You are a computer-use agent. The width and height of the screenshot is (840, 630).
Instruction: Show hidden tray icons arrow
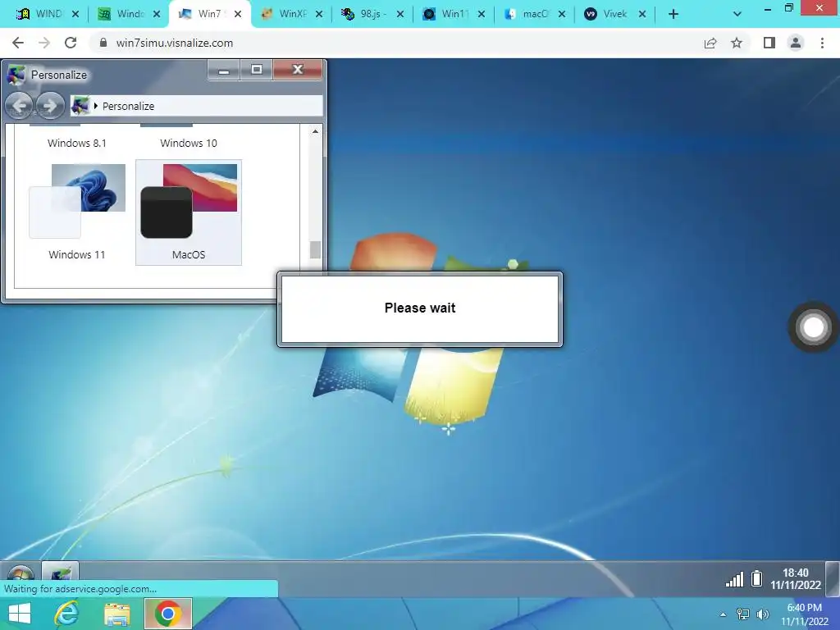tap(724, 614)
